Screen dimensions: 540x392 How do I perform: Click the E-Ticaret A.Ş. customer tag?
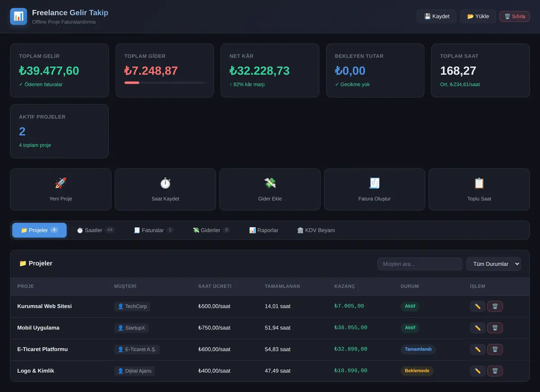point(137,349)
